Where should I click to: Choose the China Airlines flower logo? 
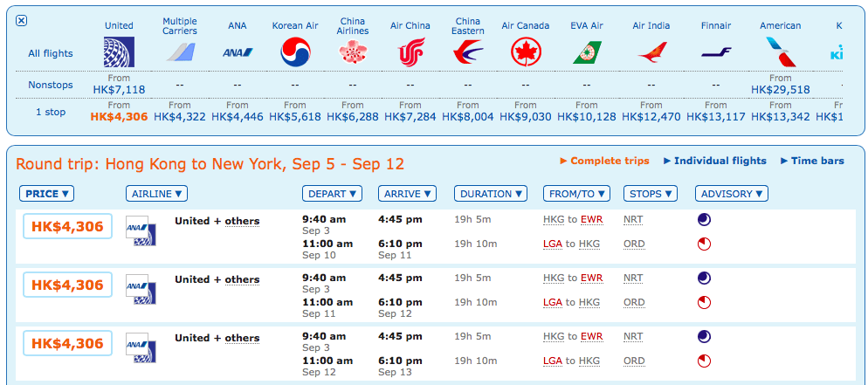coord(353,53)
